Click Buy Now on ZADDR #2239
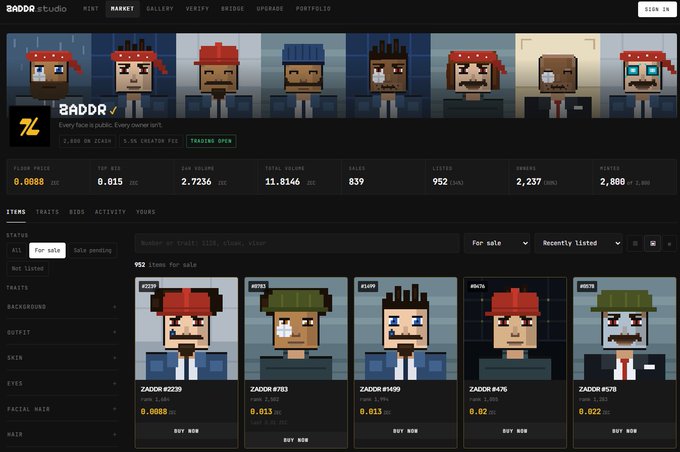The width and height of the screenshot is (680, 452). point(186,431)
